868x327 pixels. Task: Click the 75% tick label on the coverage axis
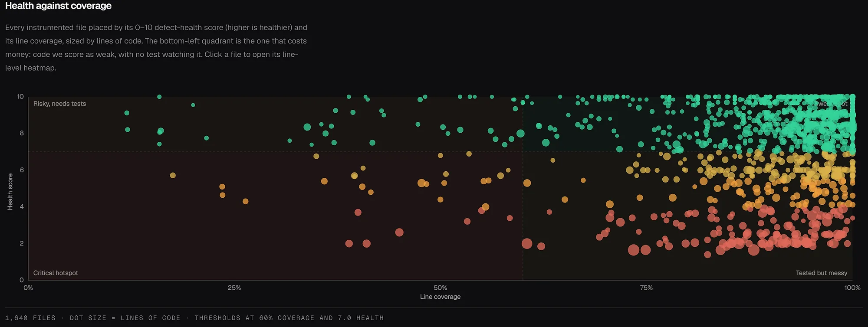pos(646,288)
